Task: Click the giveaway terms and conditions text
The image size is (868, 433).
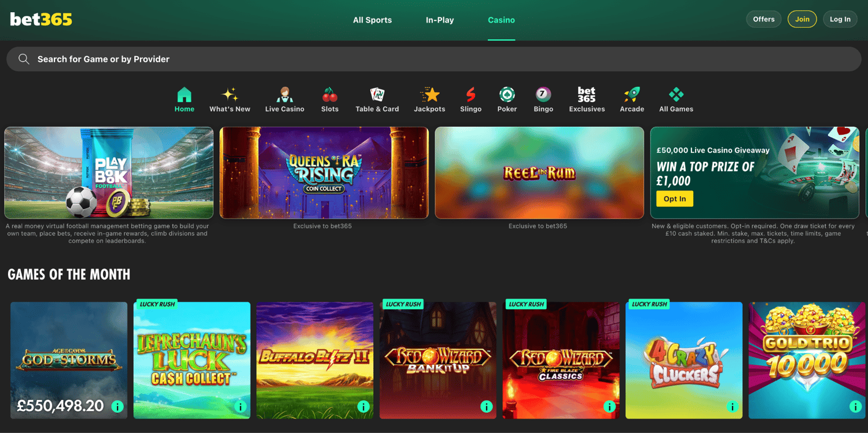Action: 753,233
